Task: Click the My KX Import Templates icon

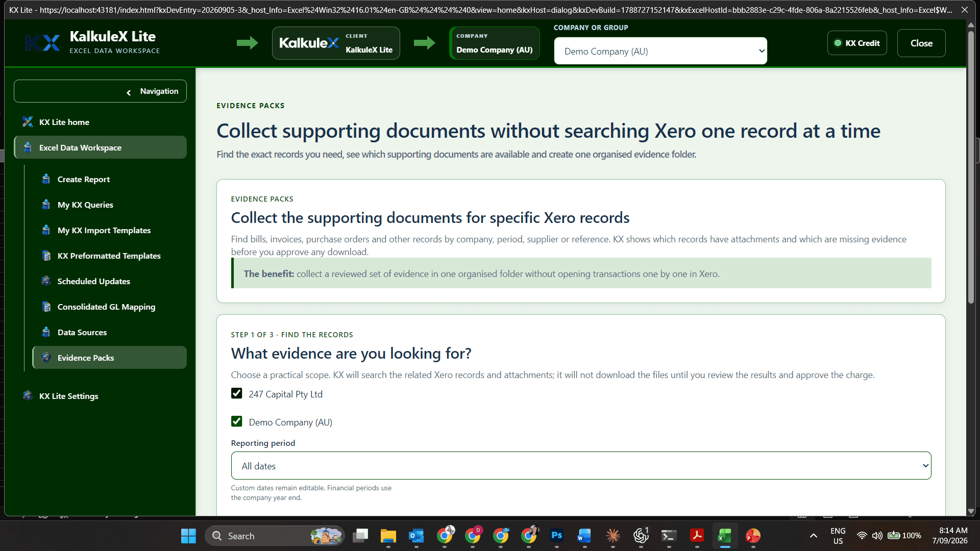Action: 46,230
